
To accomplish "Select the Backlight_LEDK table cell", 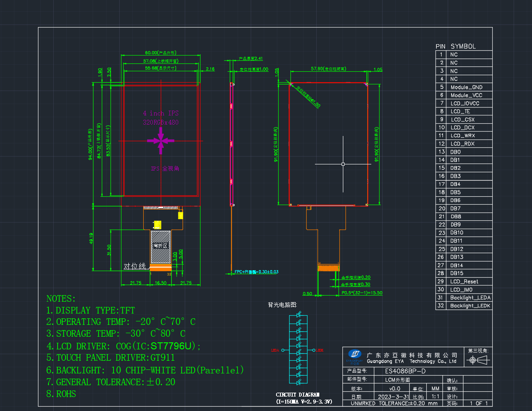I will (x=470, y=306).
